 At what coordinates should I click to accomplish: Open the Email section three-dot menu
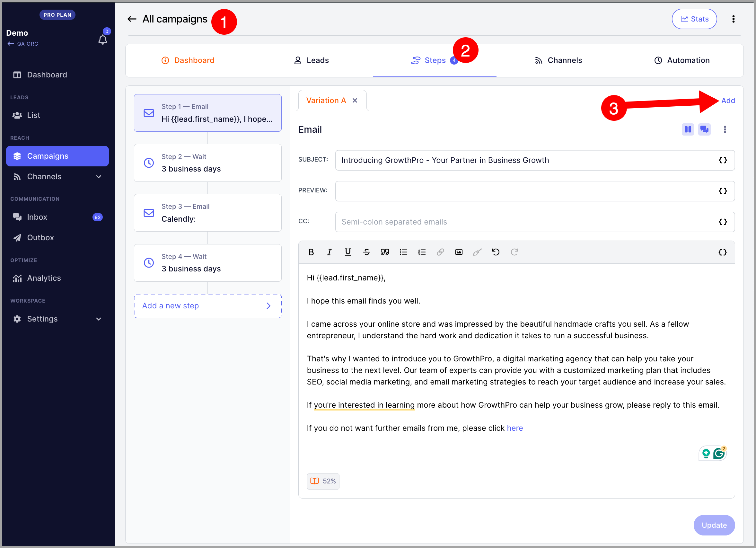click(725, 129)
